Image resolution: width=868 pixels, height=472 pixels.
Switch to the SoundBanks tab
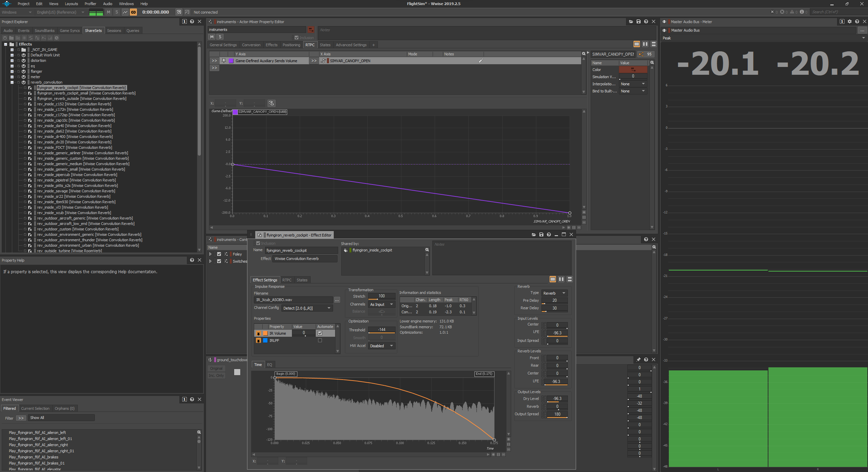click(x=45, y=31)
